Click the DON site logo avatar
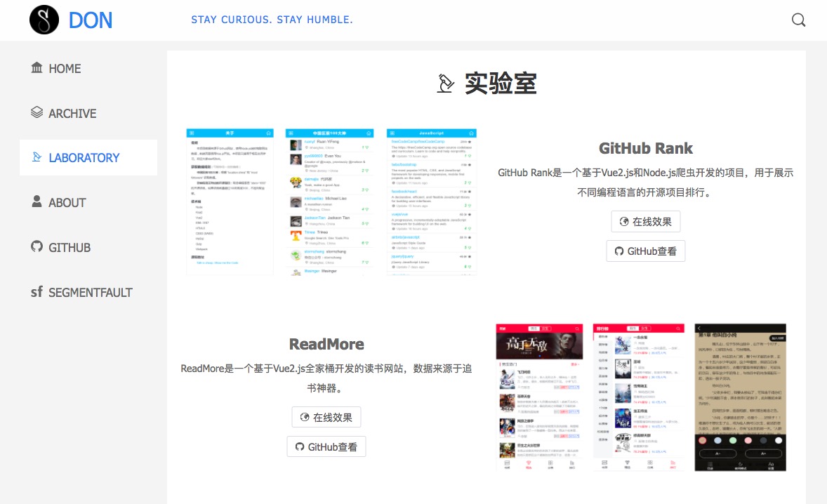This screenshot has height=504, width=827. [x=44, y=20]
